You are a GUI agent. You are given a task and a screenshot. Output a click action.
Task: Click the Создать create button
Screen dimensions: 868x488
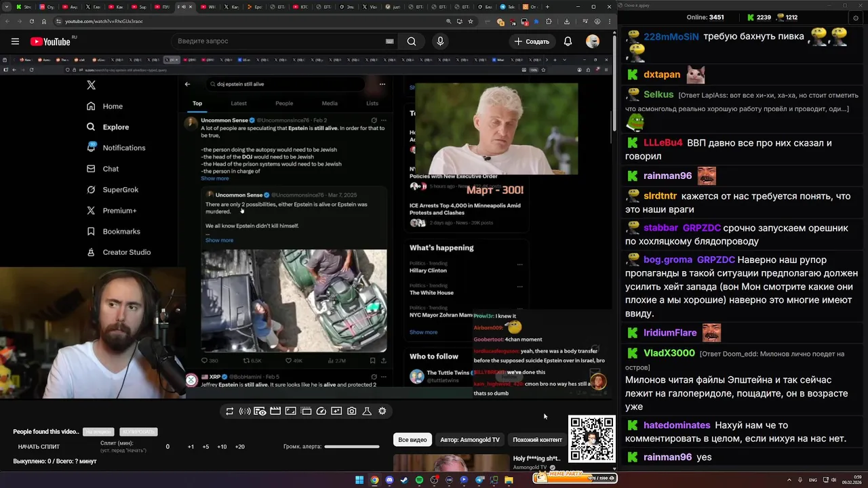[x=532, y=41]
